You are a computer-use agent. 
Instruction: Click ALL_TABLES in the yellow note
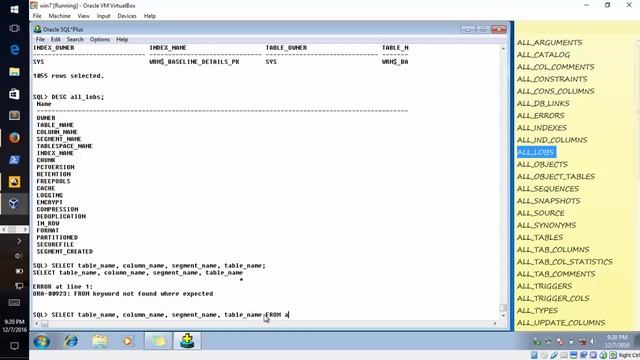[540, 238]
